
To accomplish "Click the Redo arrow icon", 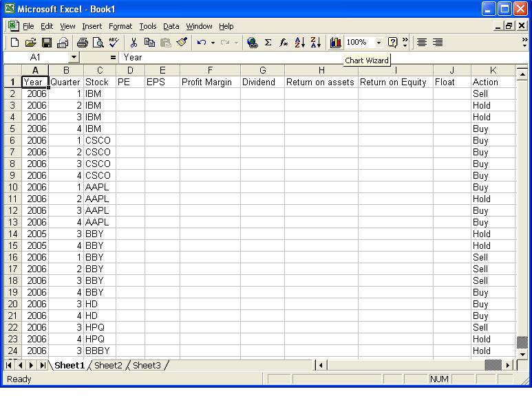I will [224, 43].
